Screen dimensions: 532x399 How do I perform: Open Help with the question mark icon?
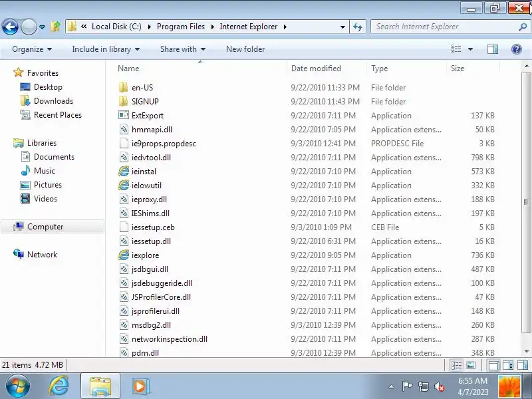(x=517, y=49)
